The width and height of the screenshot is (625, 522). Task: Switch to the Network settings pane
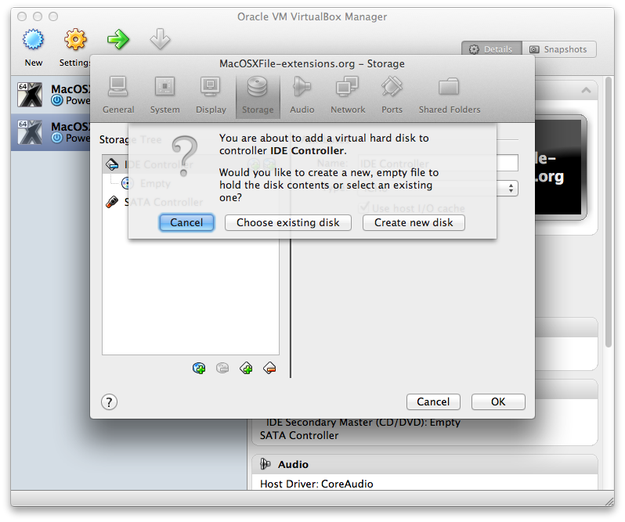347,95
